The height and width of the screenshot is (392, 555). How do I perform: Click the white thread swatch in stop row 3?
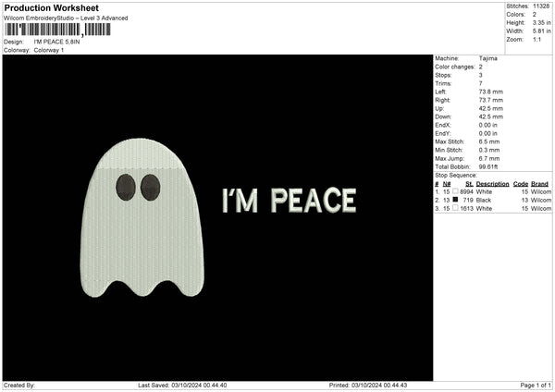click(455, 208)
